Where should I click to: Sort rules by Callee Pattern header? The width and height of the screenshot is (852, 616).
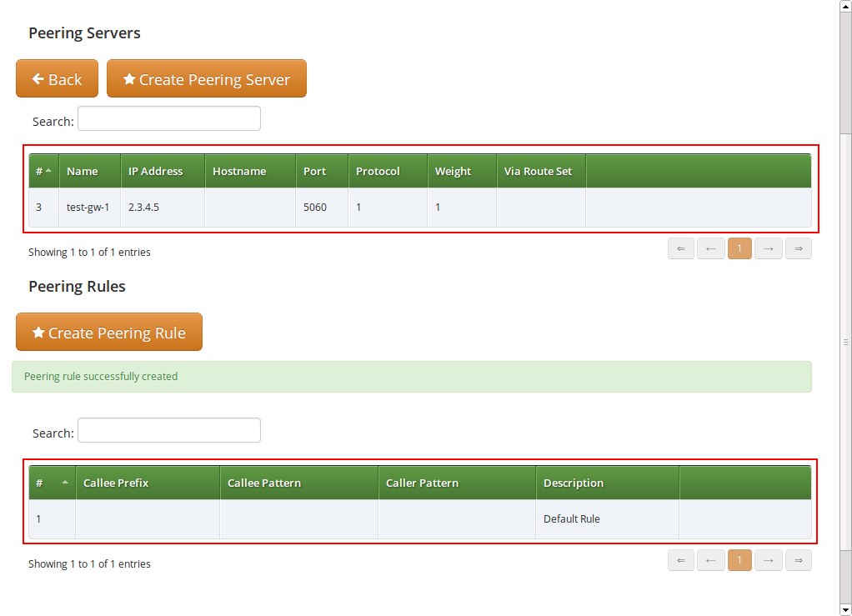[298, 483]
